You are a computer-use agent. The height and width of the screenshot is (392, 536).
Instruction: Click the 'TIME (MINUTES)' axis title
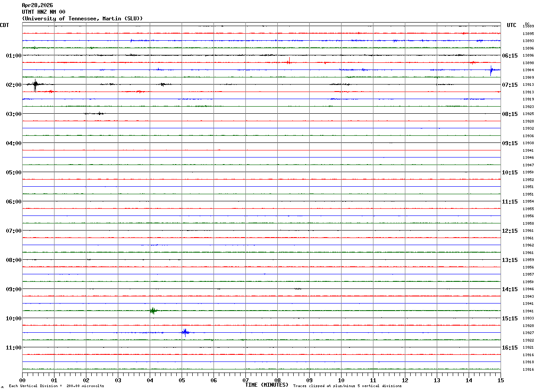coord(267,385)
